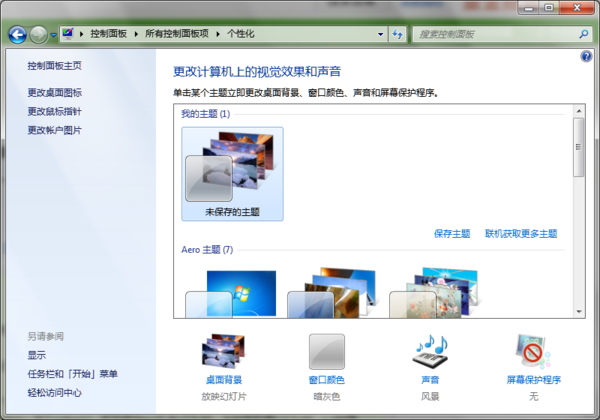600x420 pixels.
Task: Open the address bar history dropdown
Action: 380,34
